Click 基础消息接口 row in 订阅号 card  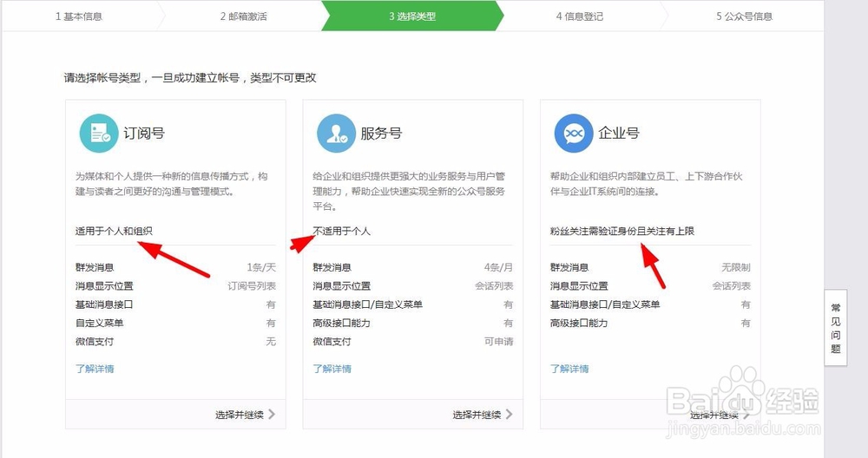point(175,304)
